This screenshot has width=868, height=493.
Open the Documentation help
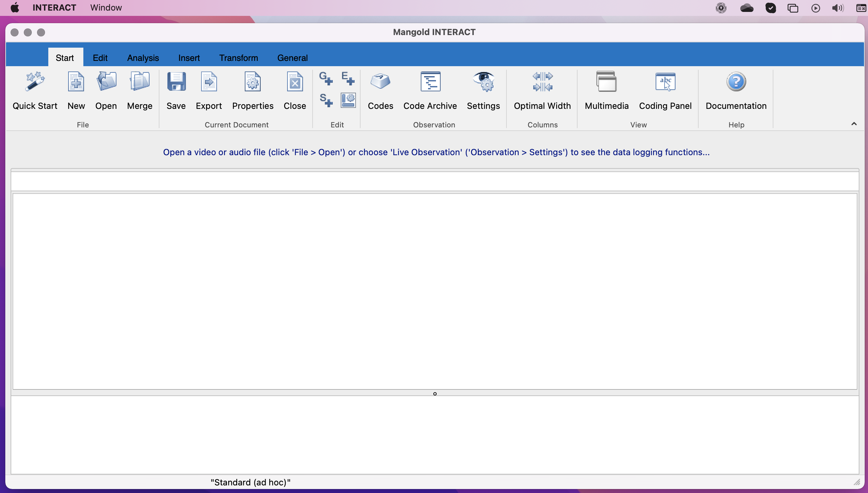point(736,91)
